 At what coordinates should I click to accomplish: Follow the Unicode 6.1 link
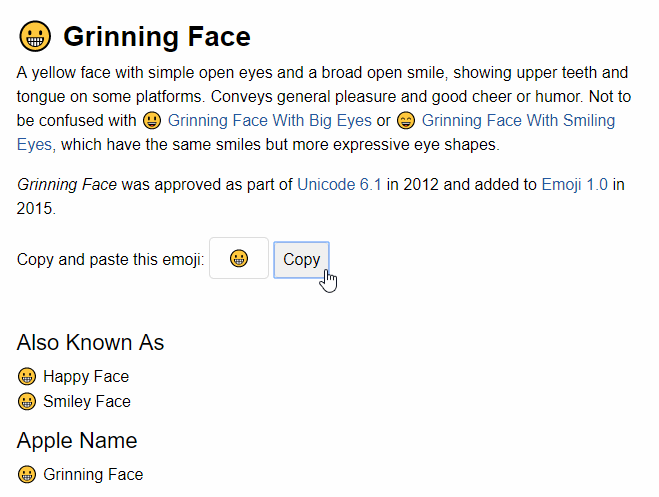(340, 185)
